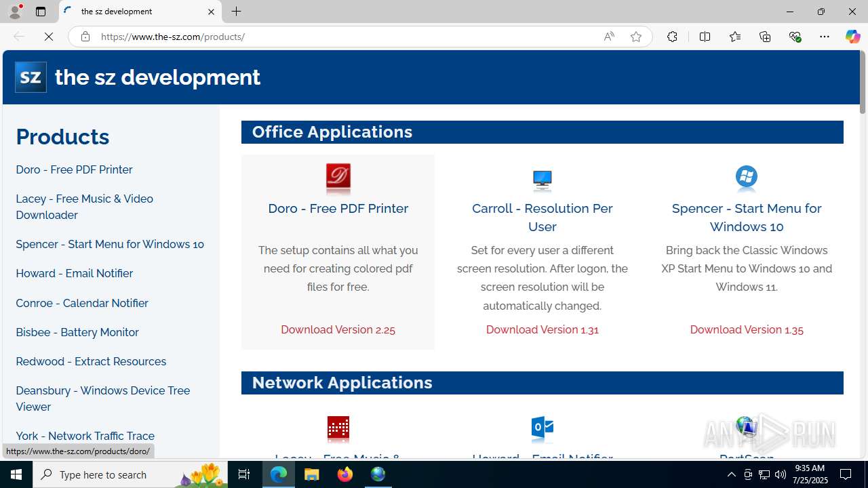Select 'the sz development' browser tab
The height and width of the screenshot is (488, 868).
(140, 12)
